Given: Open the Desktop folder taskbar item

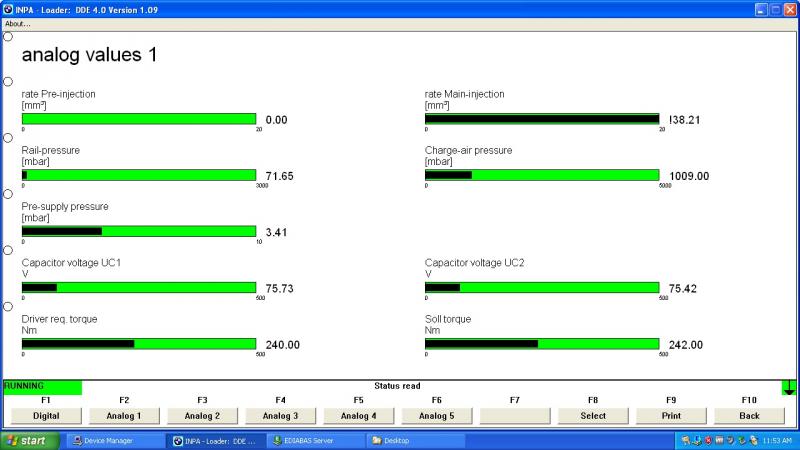Looking at the screenshot, I should pyautogui.click(x=410, y=440).
